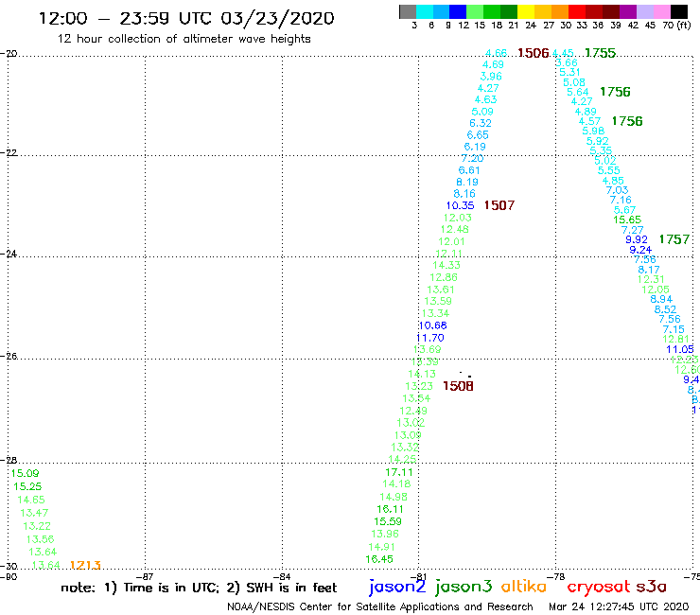Click the pink swatch in the legend bar
Screen dimensions: 700x615
click(662, 11)
